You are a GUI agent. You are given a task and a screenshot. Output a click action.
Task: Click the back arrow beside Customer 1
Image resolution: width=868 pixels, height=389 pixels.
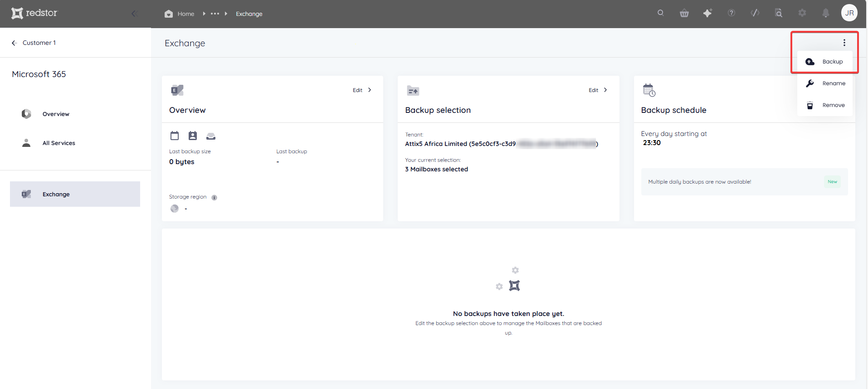(x=14, y=43)
